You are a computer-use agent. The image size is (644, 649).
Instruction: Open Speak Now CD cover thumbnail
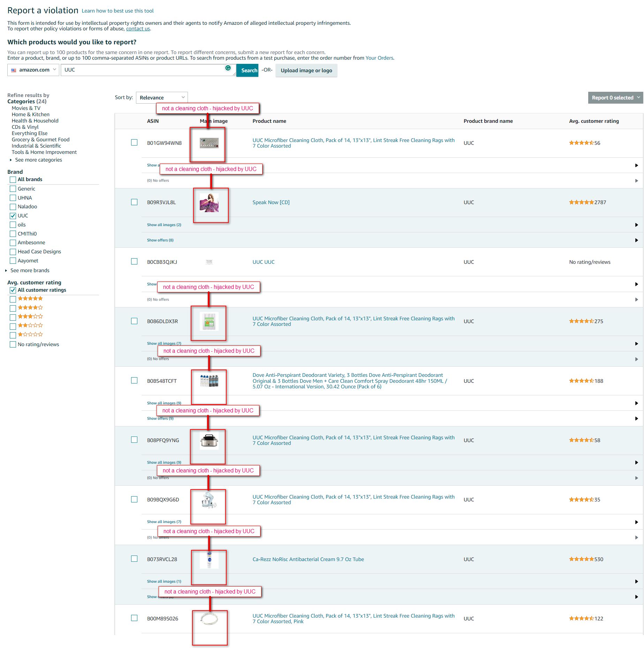(x=209, y=203)
